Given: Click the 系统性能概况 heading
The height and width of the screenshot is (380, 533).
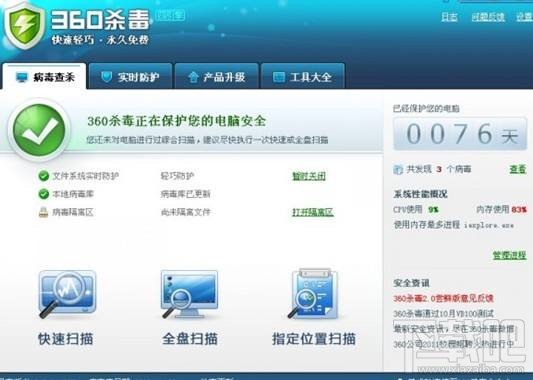Looking at the screenshot, I should 420,194.
